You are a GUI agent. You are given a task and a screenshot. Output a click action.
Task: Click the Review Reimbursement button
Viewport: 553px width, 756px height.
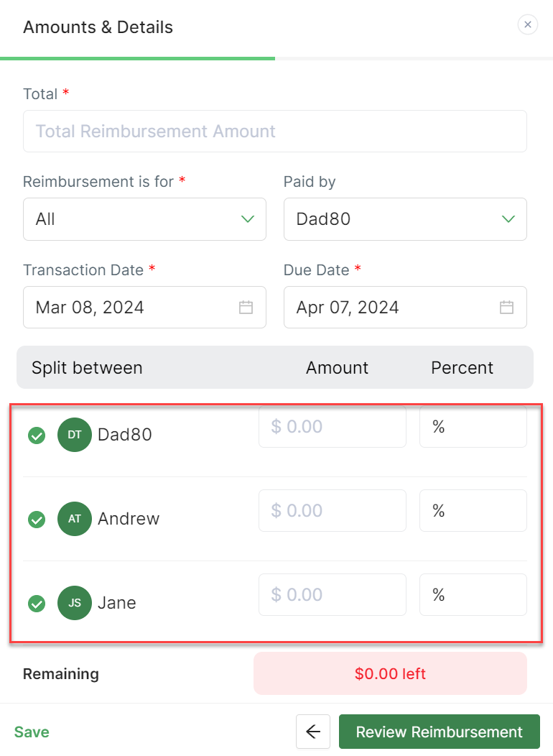tap(439, 732)
